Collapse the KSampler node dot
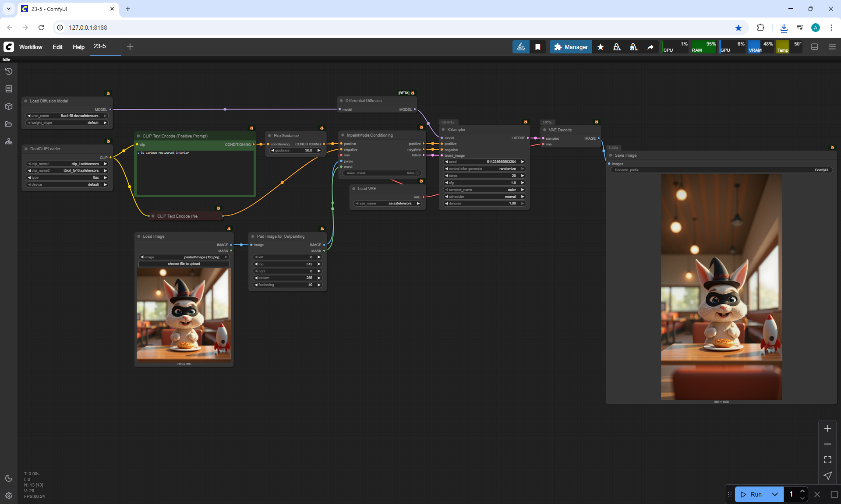This screenshot has height=504, width=841. [443, 130]
